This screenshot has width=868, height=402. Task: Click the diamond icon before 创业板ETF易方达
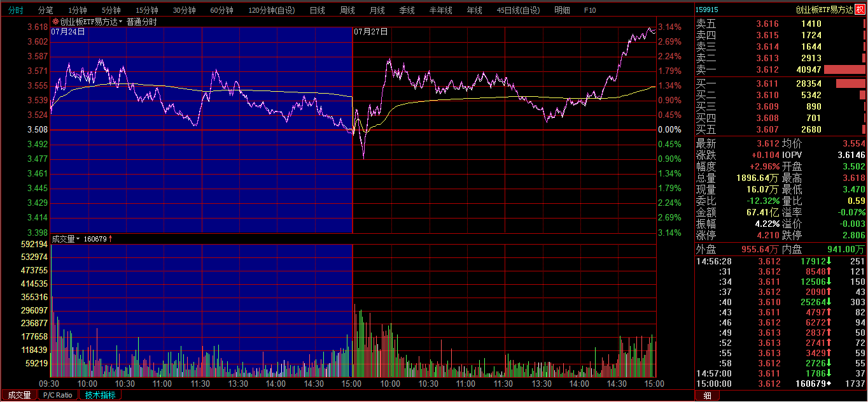[55, 22]
